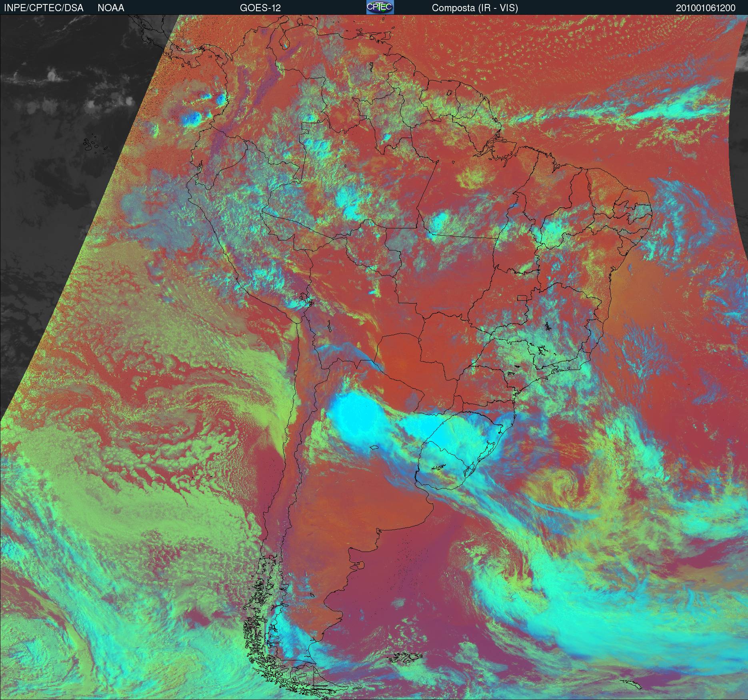Screen dimensions: 748x700
Task: Click the INPE/CPTEC/DSA header text
Action: (x=44, y=8)
